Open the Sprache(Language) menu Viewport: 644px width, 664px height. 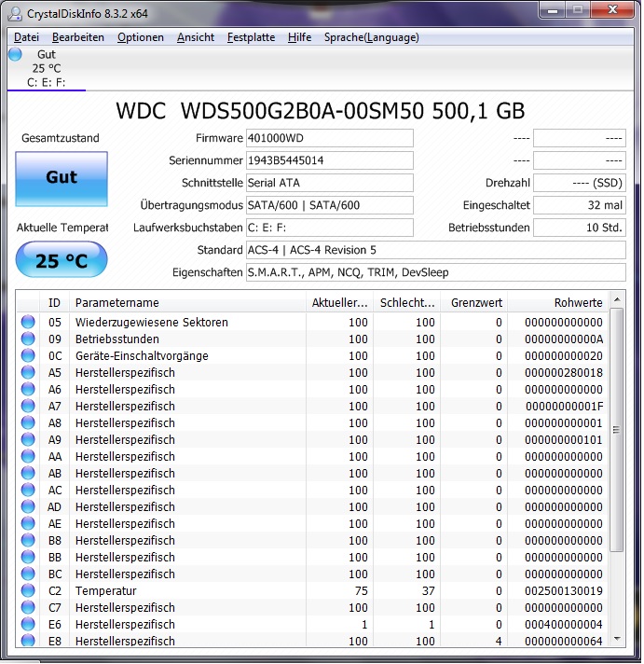coord(372,37)
